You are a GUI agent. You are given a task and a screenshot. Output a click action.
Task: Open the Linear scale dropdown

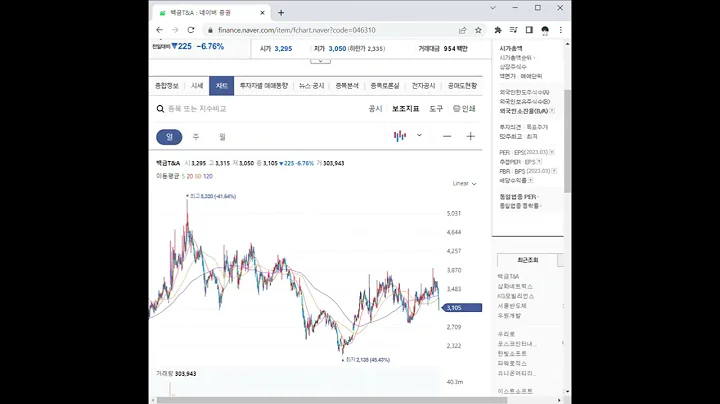[x=464, y=184]
